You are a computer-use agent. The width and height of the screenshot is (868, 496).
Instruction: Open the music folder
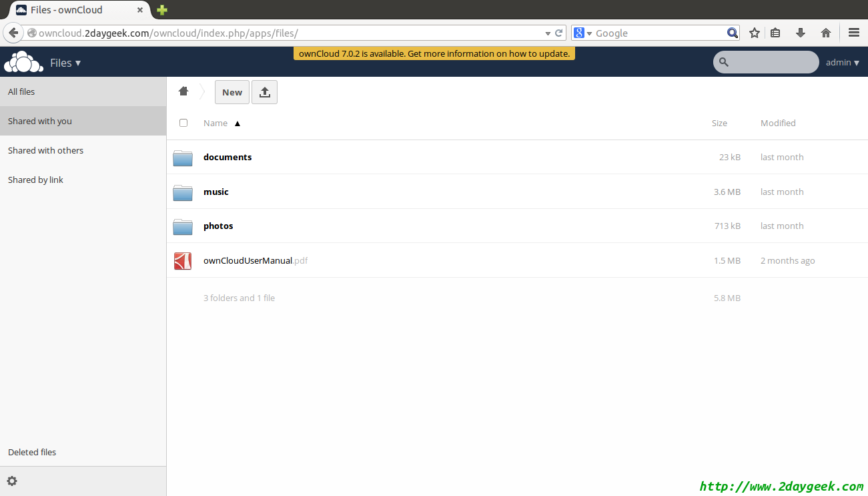[x=216, y=192]
